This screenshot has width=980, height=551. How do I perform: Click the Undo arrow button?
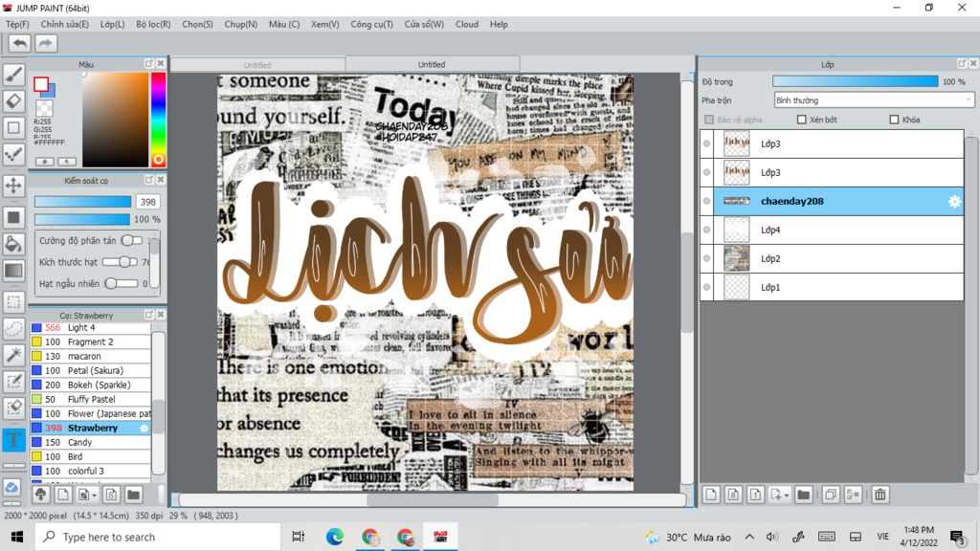point(19,43)
